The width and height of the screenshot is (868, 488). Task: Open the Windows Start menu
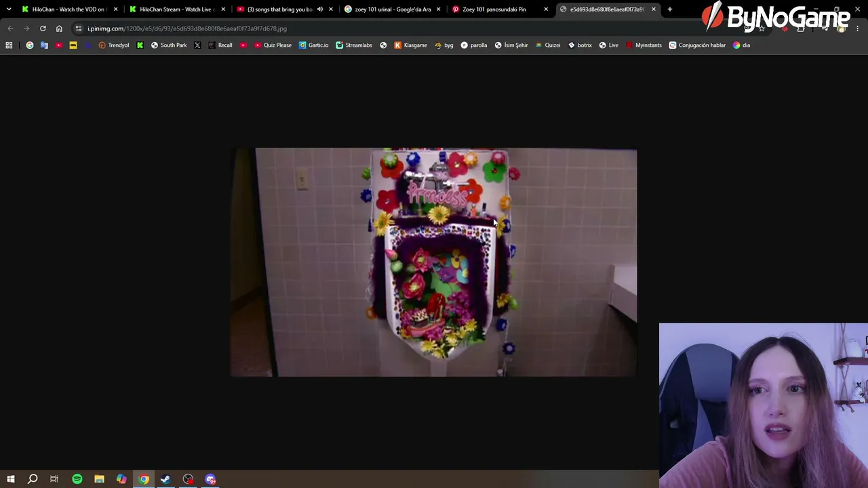coord(11,479)
